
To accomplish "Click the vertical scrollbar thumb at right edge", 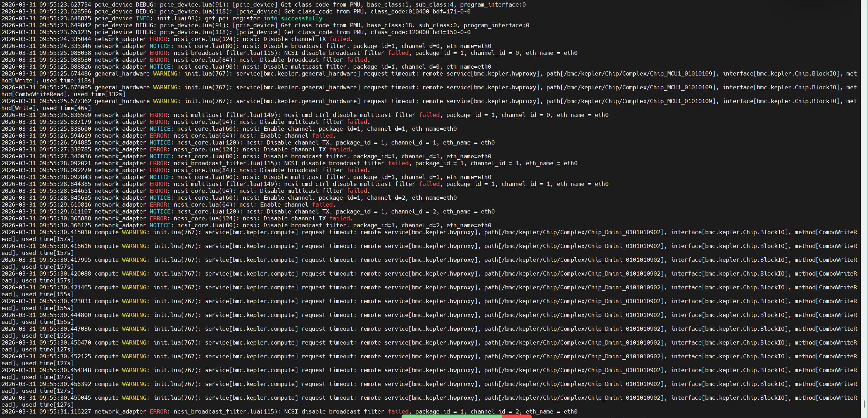I will [864, 404].
